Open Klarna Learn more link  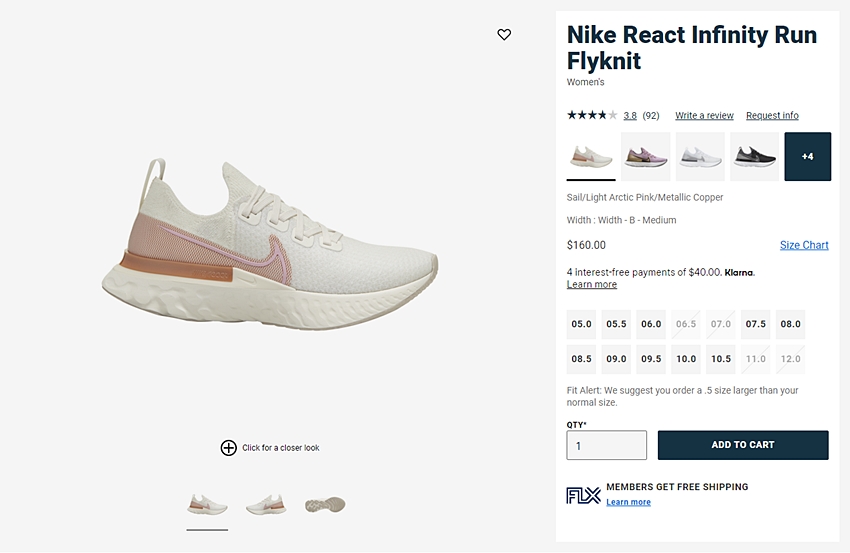pyautogui.click(x=591, y=285)
